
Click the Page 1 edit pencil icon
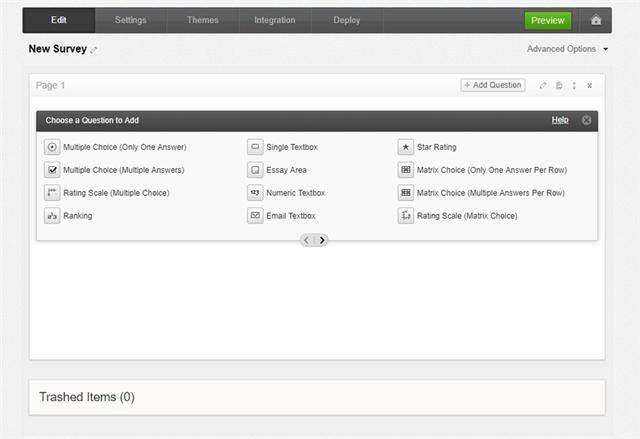coord(543,86)
